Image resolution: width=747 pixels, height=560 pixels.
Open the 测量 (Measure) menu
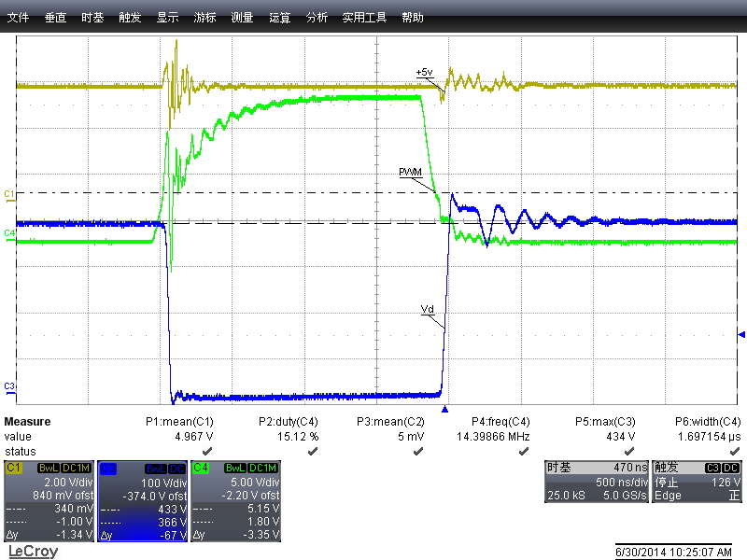pyautogui.click(x=242, y=18)
